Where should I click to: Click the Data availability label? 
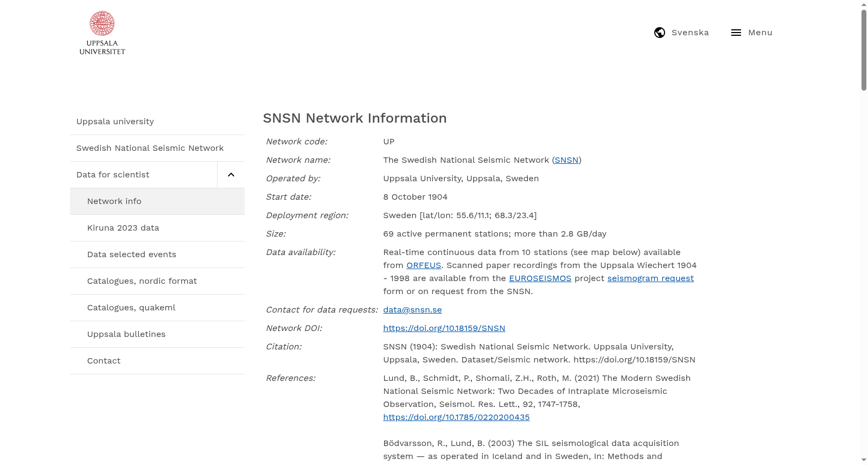301,252
